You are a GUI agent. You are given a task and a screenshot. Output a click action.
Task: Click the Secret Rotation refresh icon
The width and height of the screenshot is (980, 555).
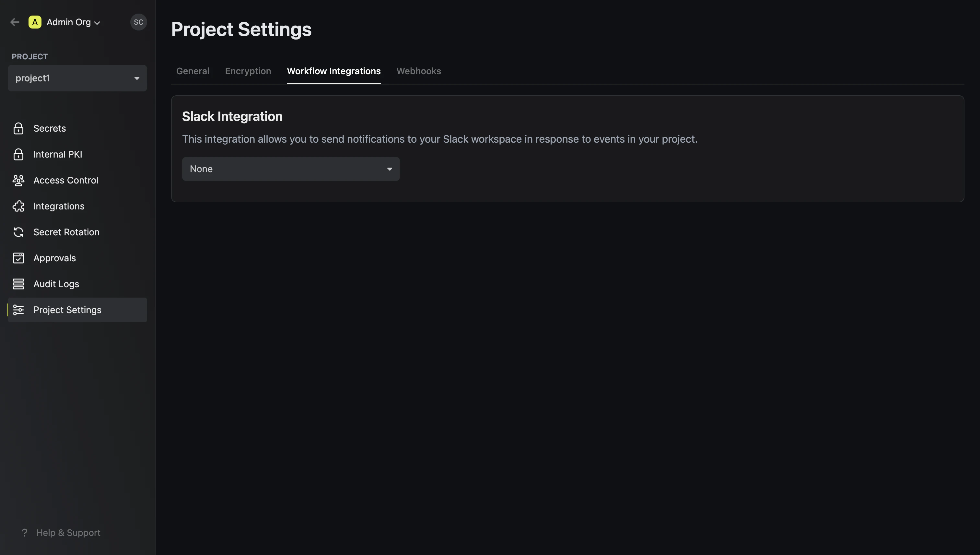pyautogui.click(x=18, y=232)
